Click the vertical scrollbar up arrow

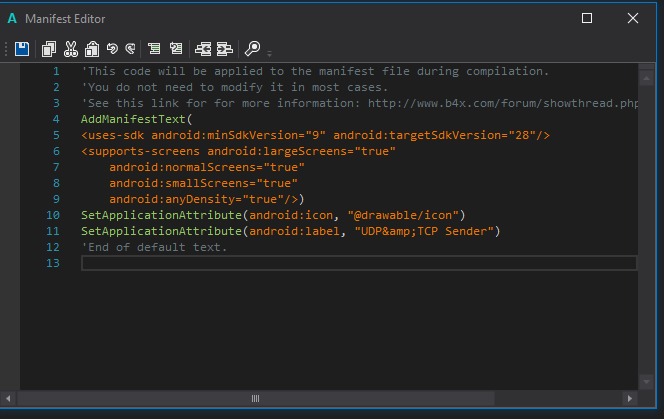647,78
